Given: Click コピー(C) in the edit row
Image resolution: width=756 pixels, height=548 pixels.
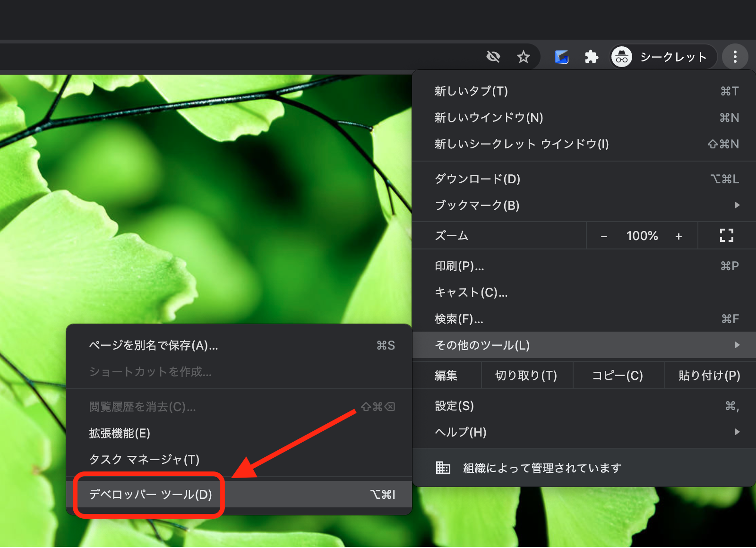Looking at the screenshot, I should pos(618,376).
